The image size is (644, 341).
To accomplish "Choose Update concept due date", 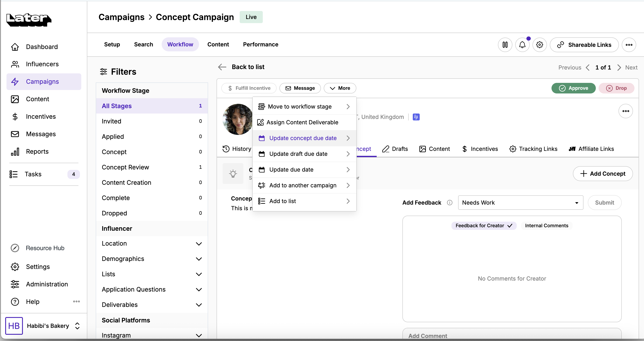I will (x=304, y=138).
